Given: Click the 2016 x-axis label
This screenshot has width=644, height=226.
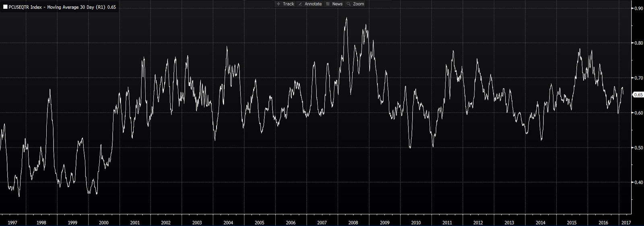Looking at the screenshot, I should pyautogui.click(x=603, y=222).
